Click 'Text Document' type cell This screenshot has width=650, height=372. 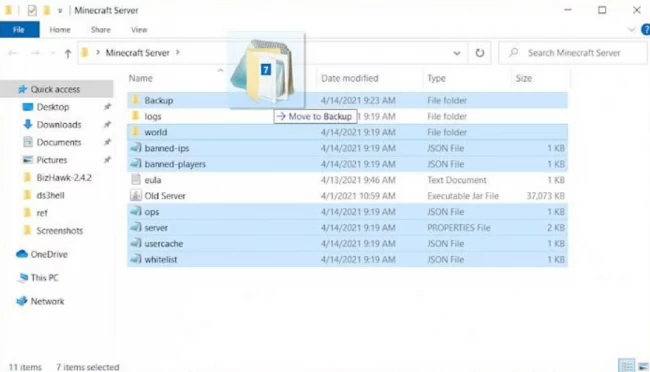pyautogui.click(x=457, y=180)
